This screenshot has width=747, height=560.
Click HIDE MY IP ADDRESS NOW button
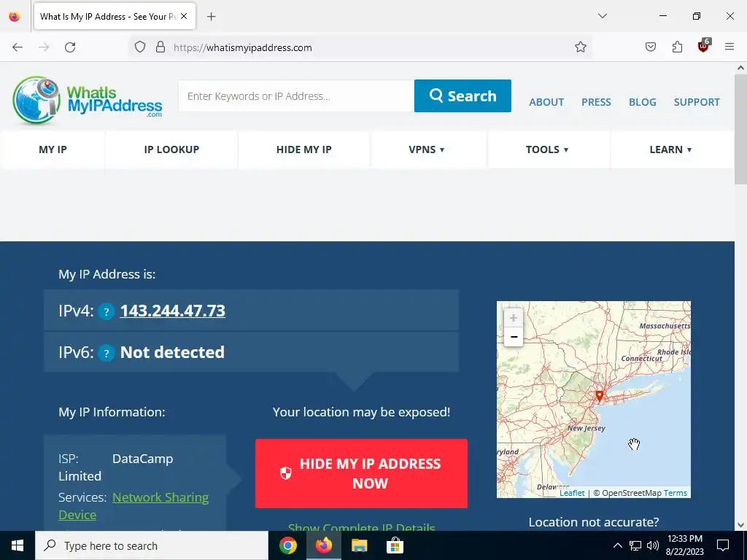tap(361, 473)
